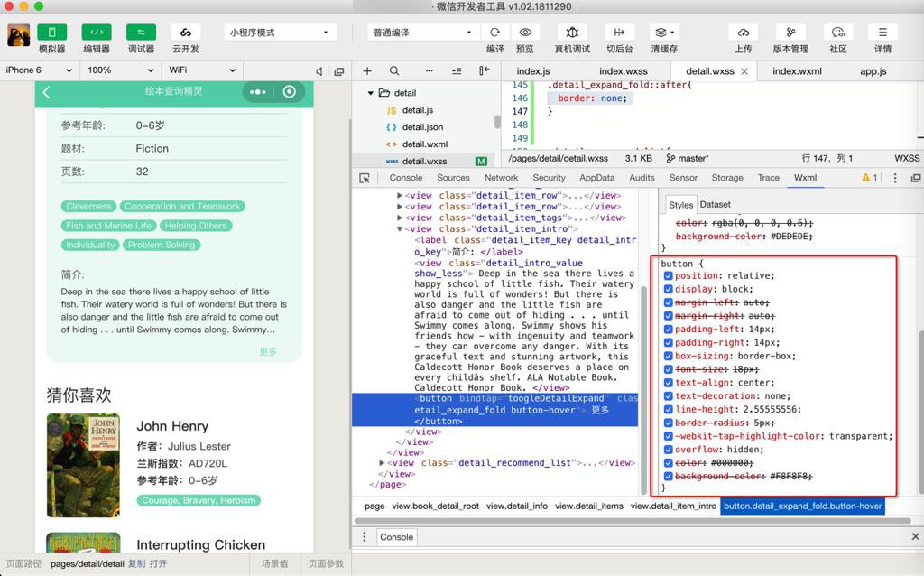Click the 编译 compile refresh icon
The image size is (924, 576).
pyautogui.click(x=495, y=33)
